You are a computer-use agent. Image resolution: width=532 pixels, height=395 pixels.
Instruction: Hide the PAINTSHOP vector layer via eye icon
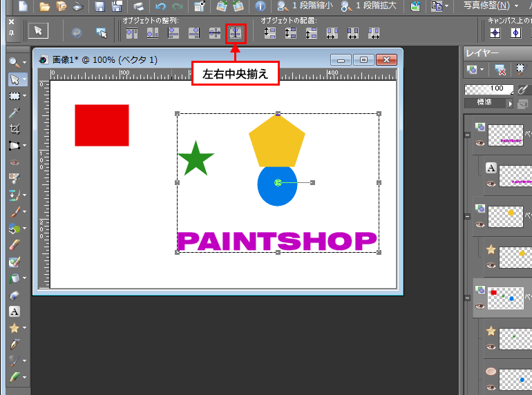(479, 143)
